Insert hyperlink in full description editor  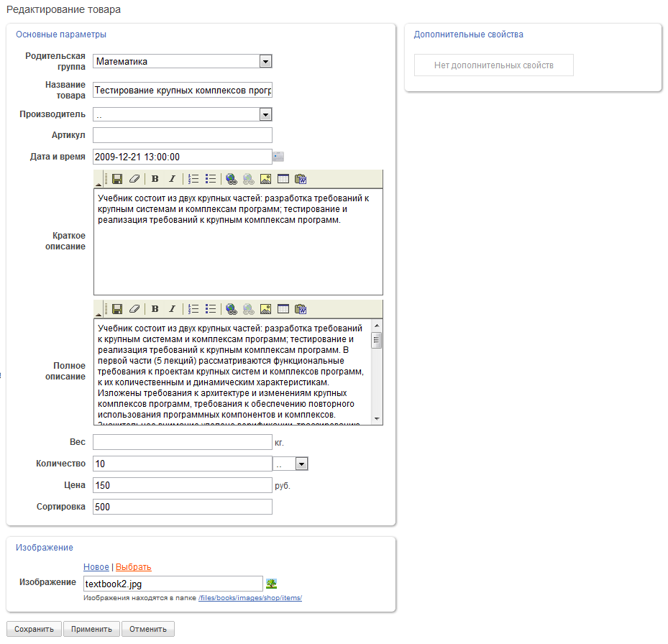(232, 309)
